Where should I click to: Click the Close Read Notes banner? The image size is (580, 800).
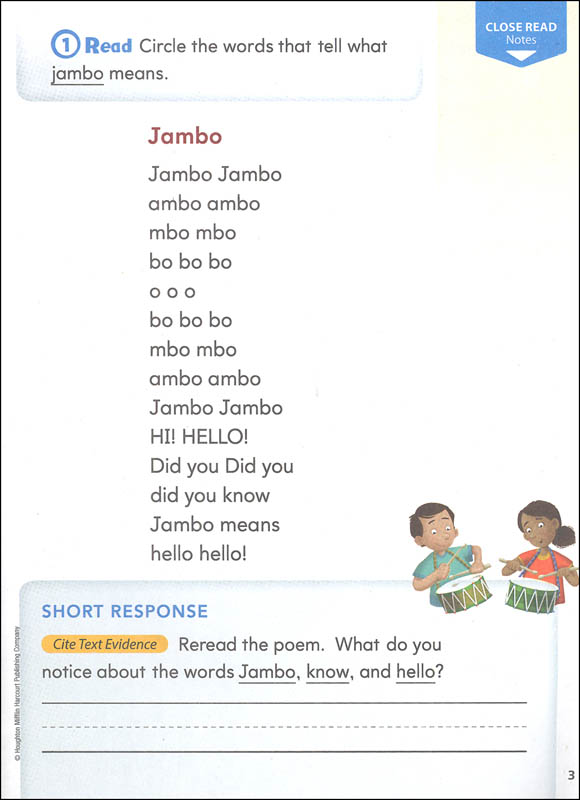(x=521, y=34)
